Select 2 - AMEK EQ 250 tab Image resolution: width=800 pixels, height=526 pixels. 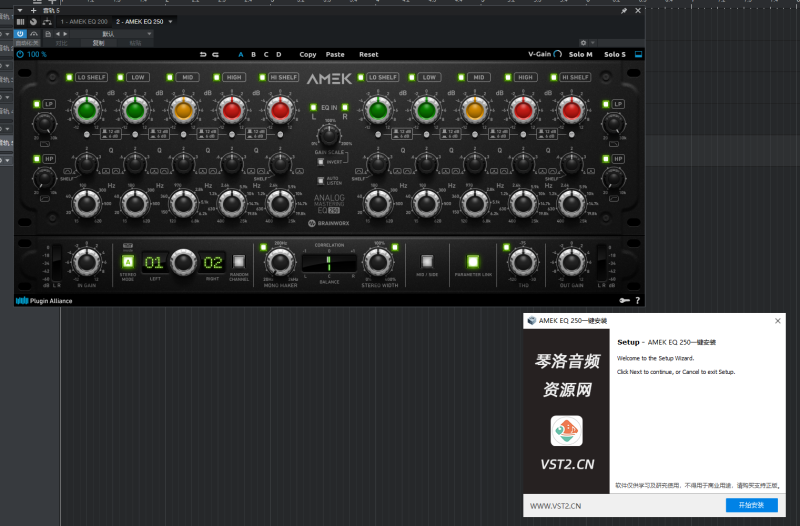point(139,21)
